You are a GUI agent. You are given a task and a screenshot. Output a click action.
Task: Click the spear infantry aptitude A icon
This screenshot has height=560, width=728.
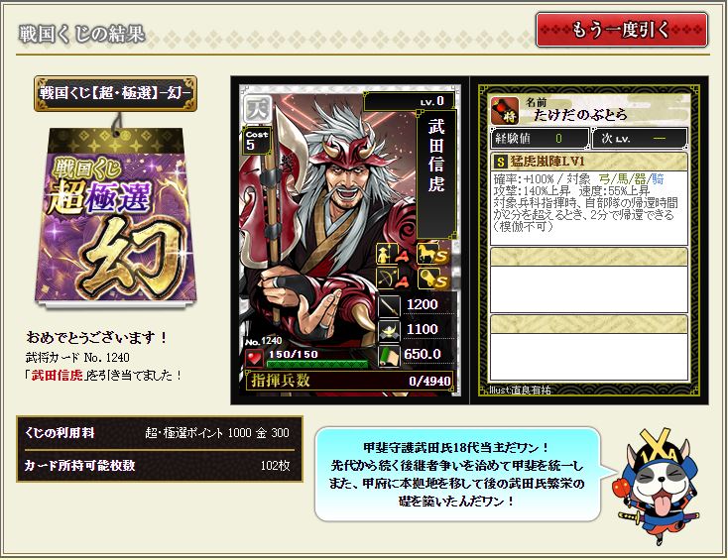[x=393, y=255]
